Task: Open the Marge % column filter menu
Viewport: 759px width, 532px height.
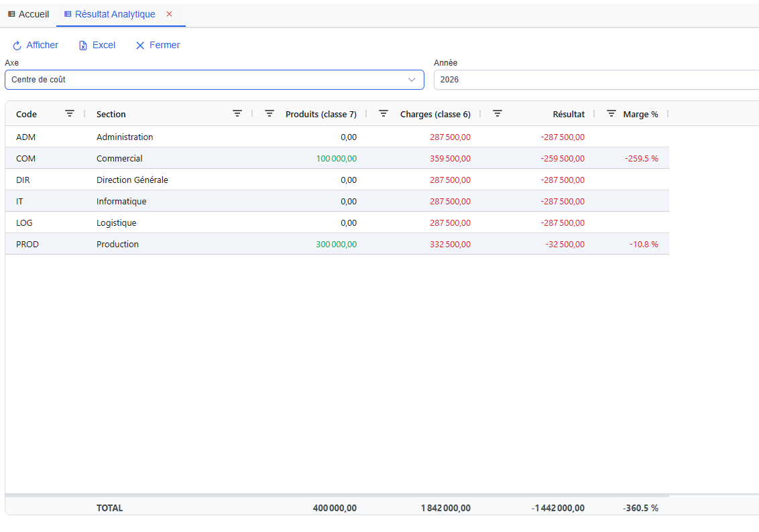Action: pos(611,114)
